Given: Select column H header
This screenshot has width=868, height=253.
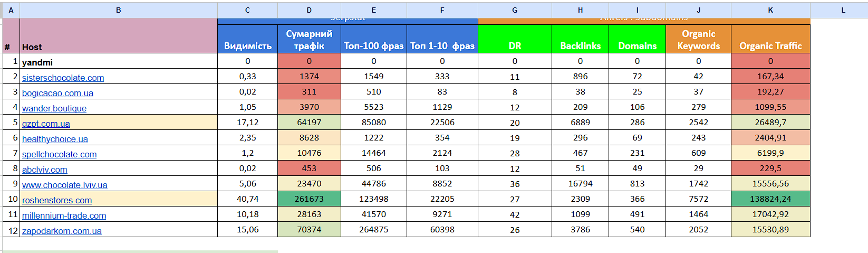Looking at the screenshot, I should [x=580, y=10].
